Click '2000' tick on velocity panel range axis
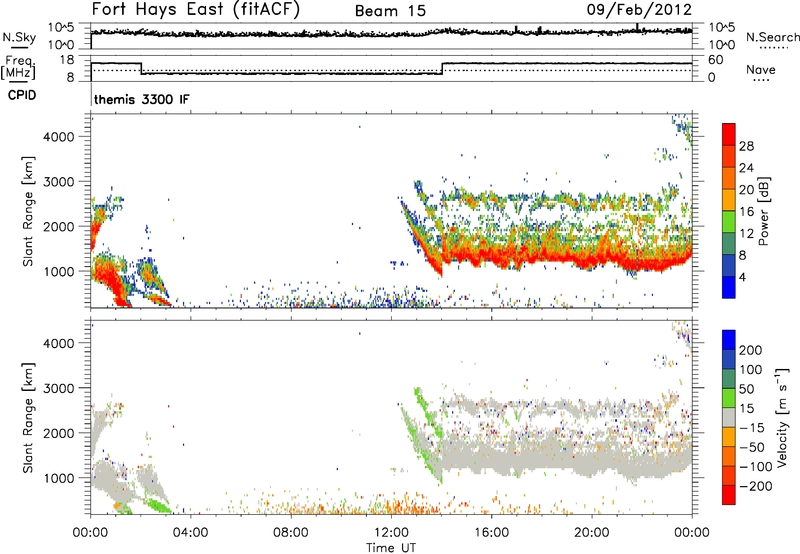Screen dimensions: 800x554 59,433
